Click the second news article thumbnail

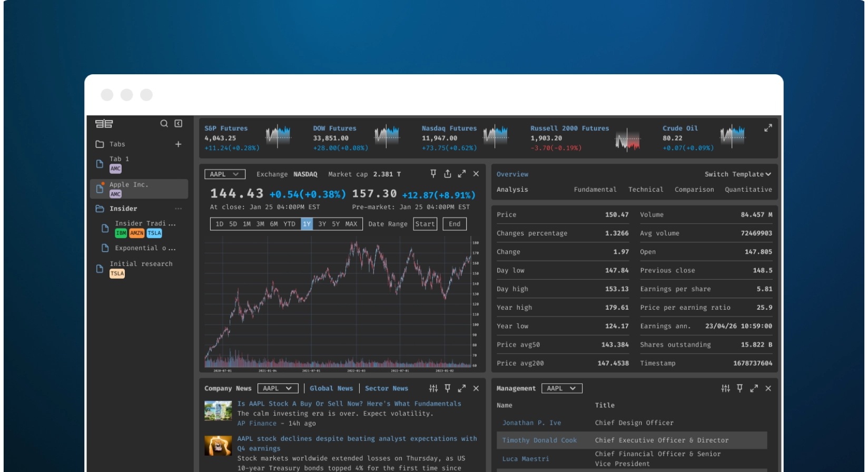218,446
